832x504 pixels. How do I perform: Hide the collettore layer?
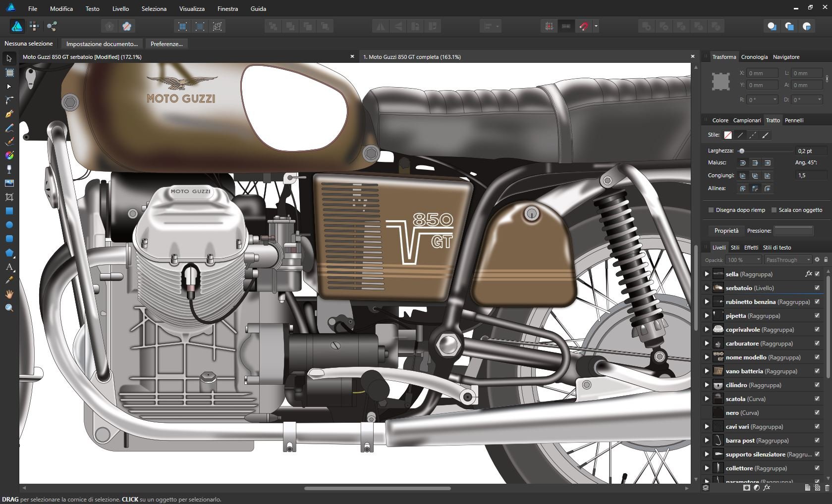817,468
